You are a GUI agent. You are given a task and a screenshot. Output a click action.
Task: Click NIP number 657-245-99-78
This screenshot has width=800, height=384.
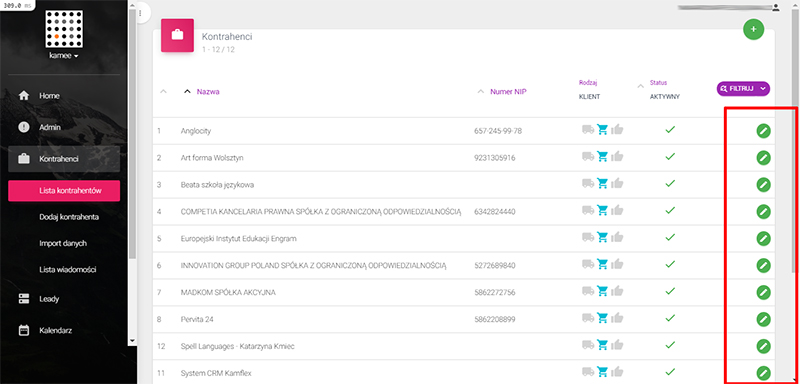[x=498, y=131]
